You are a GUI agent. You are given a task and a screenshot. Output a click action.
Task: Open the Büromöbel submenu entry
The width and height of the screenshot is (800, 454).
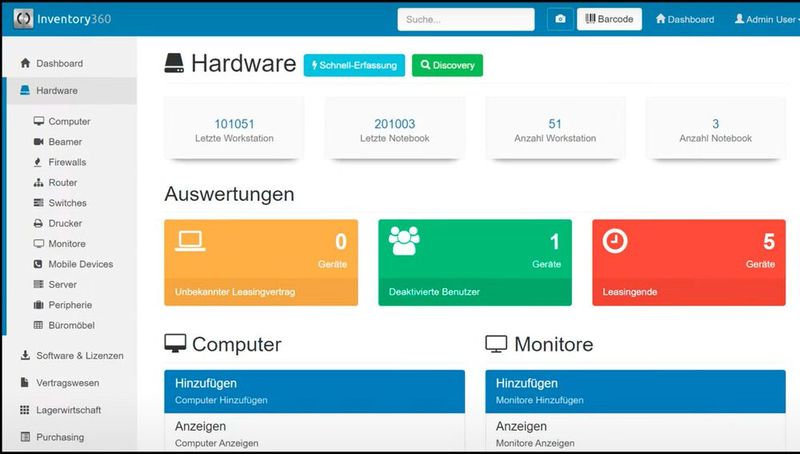[71, 325]
